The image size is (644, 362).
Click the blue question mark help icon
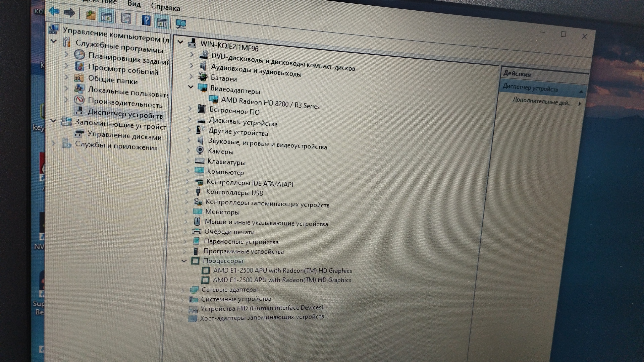tap(146, 20)
